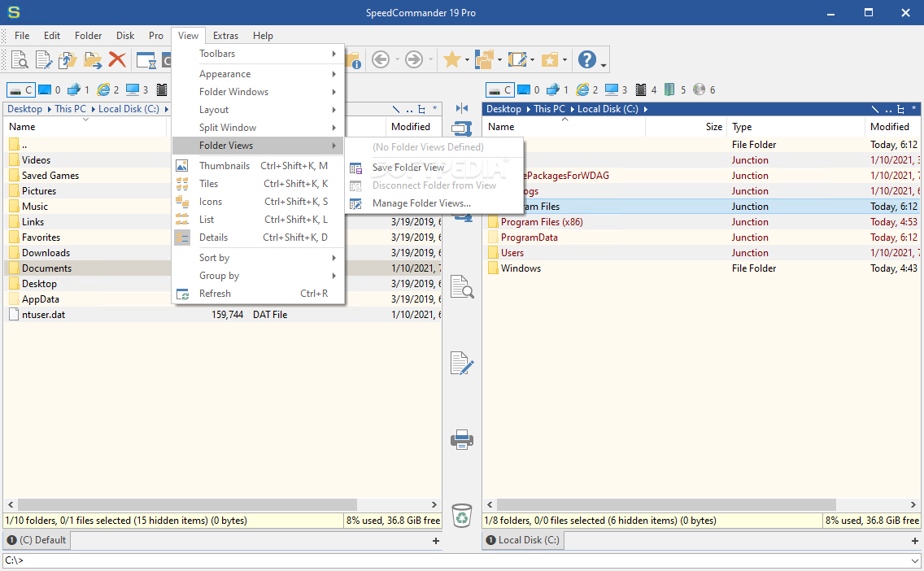Click the edit document icon in middle bar
The image size is (924, 571).
click(462, 363)
